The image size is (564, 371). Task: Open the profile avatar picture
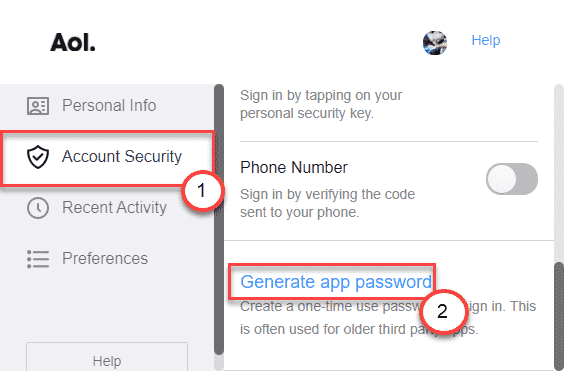(x=435, y=43)
